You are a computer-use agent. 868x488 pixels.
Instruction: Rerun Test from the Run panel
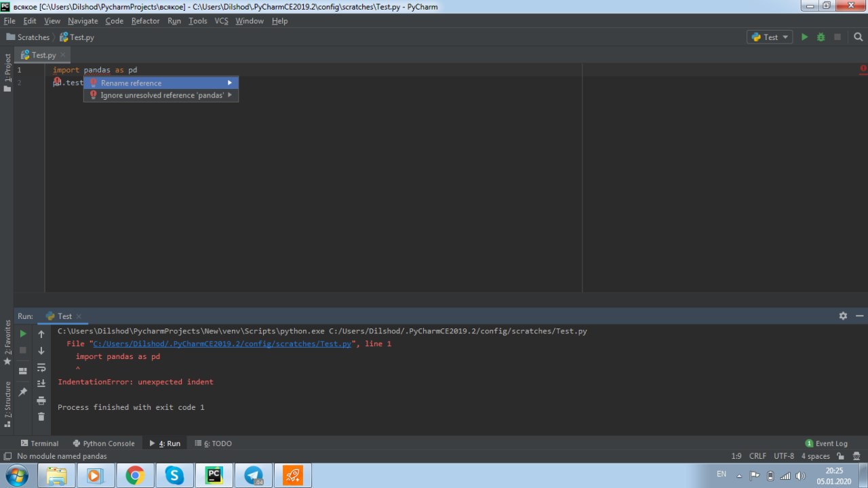point(23,334)
